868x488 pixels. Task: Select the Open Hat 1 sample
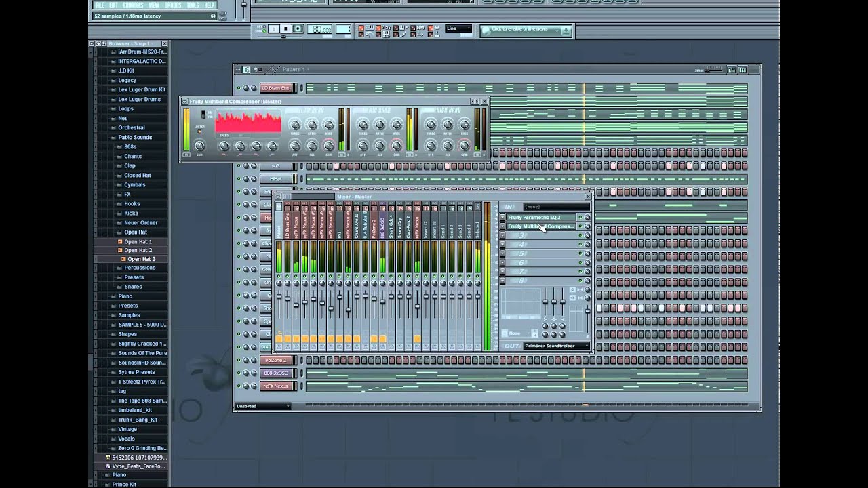coord(138,241)
